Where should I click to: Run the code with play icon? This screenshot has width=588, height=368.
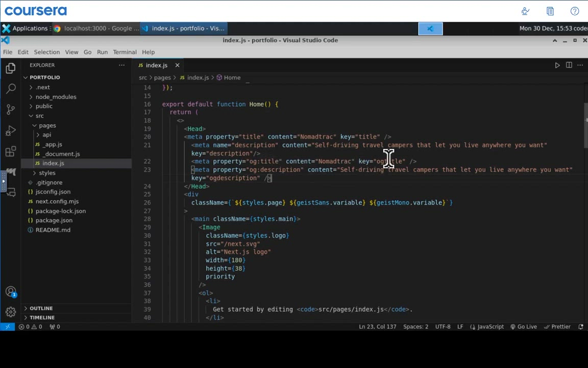(557, 65)
